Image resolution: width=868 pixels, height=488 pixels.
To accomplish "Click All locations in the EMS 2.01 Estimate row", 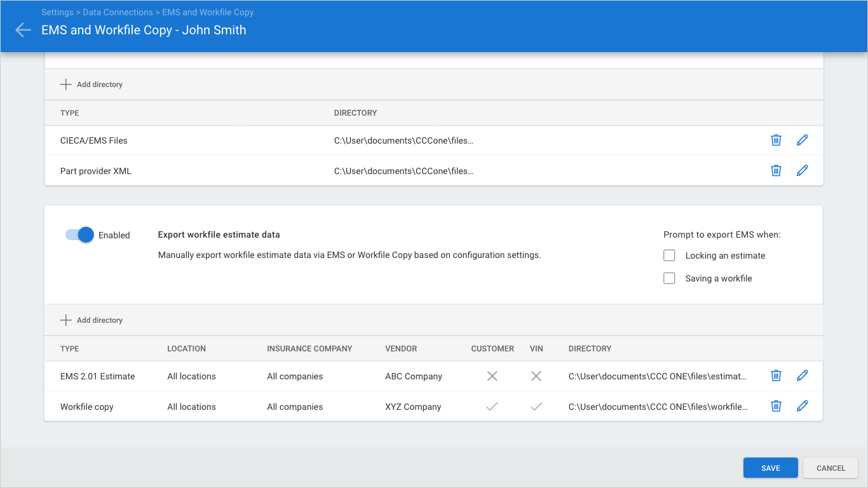I will coord(192,376).
